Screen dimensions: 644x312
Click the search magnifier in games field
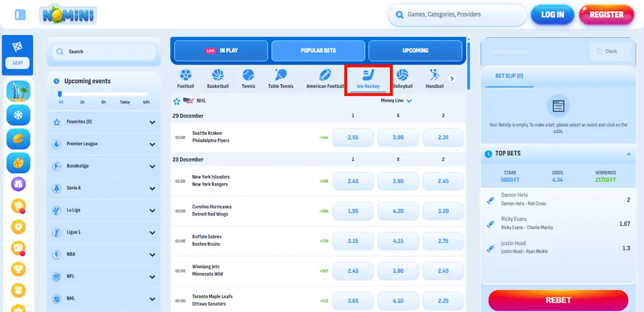click(399, 15)
